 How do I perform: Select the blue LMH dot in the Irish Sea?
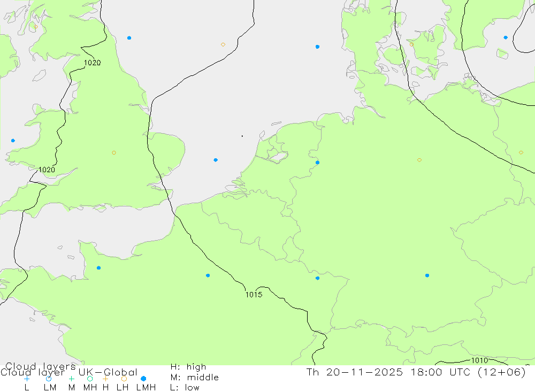[x=13, y=141]
